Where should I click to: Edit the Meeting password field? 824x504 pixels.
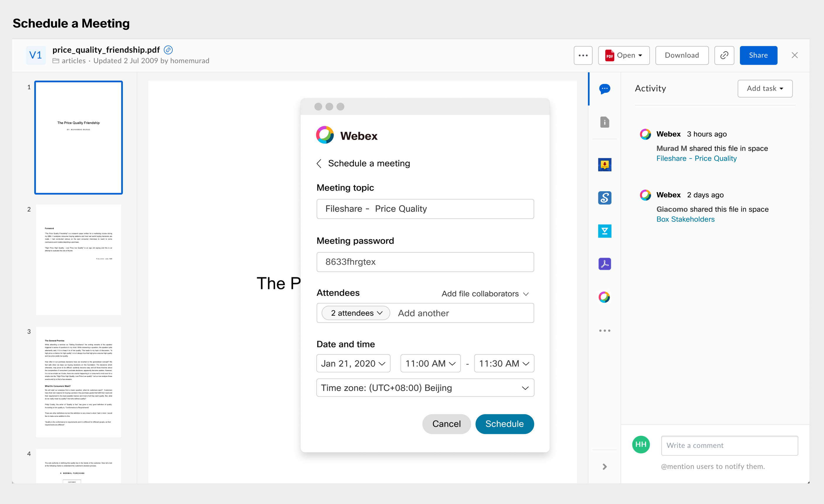pos(425,262)
